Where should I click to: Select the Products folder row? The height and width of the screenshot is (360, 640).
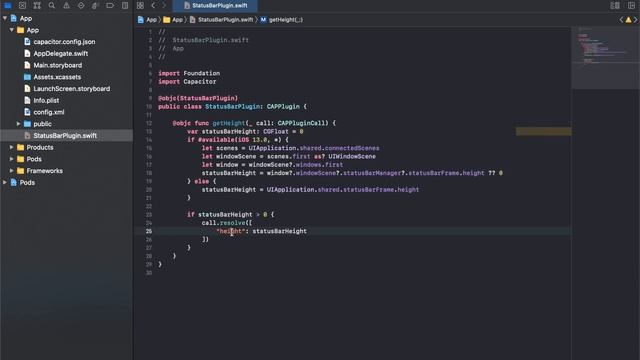[67, 147]
